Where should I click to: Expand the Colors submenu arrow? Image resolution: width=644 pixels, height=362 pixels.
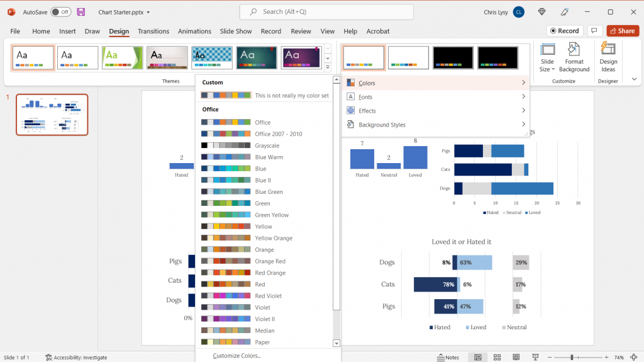pos(523,82)
